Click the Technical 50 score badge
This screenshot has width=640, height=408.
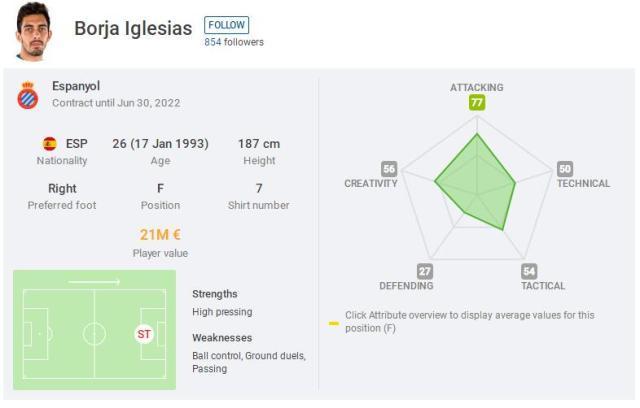point(565,169)
